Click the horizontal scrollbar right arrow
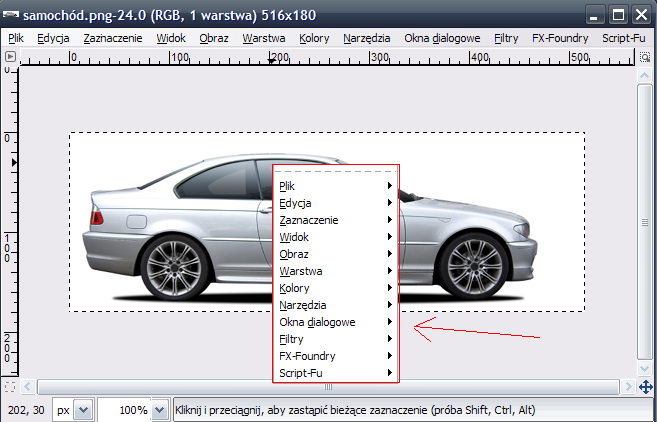 coord(626,386)
